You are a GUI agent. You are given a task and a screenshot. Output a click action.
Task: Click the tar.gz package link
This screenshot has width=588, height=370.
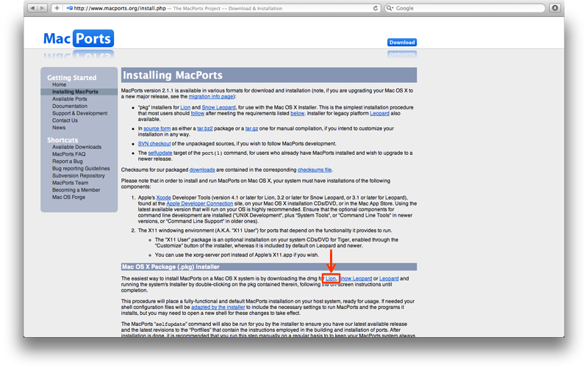coord(251,128)
